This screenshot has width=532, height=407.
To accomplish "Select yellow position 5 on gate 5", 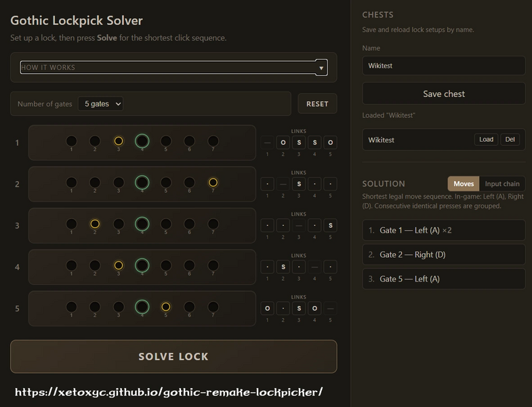I will pyautogui.click(x=166, y=307).
